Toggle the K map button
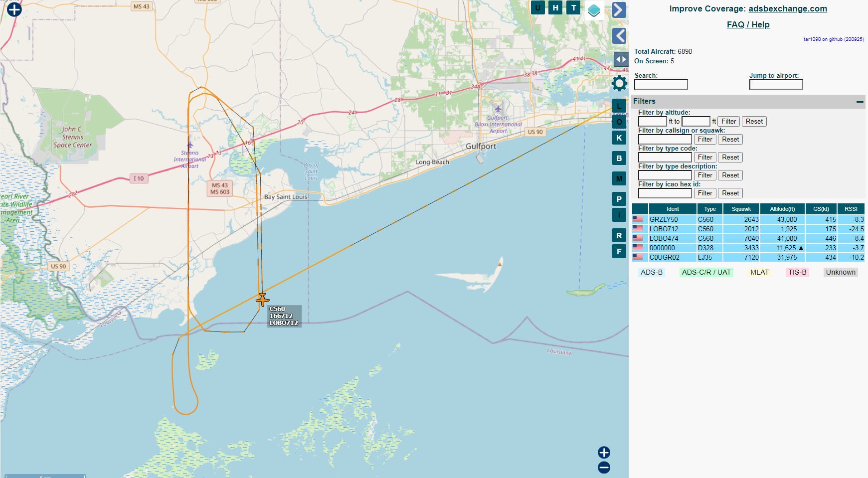Viewport: 868px width, 478px height. (619, 138)
